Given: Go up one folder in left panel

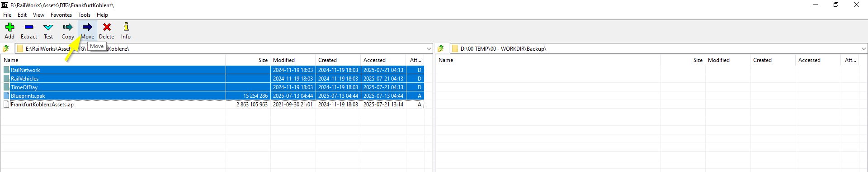Looking at the screenshot, I should 6,48.
